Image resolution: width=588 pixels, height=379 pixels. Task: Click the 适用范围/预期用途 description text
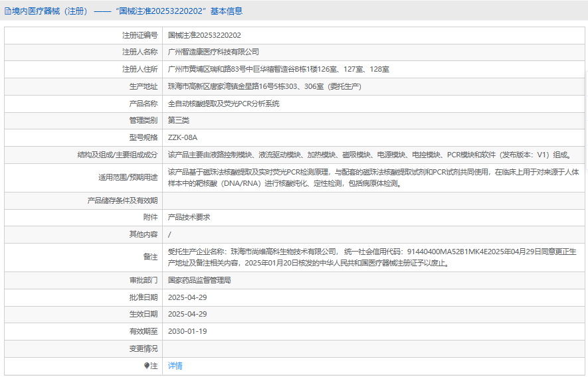pos(372,177)
